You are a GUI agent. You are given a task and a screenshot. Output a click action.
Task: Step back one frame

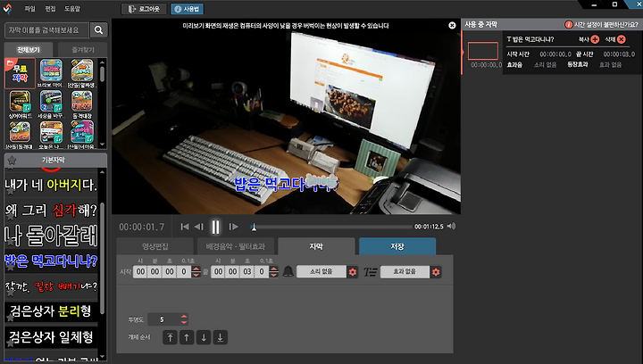[199, 227]
